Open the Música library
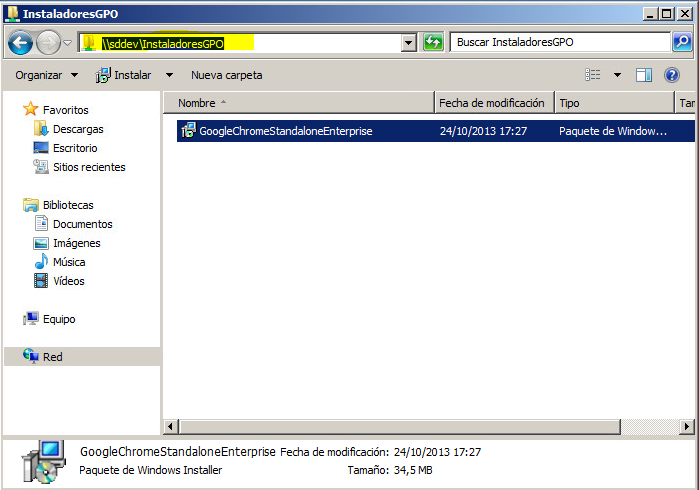This screenshot has width=699, height=490. (69, 262)
